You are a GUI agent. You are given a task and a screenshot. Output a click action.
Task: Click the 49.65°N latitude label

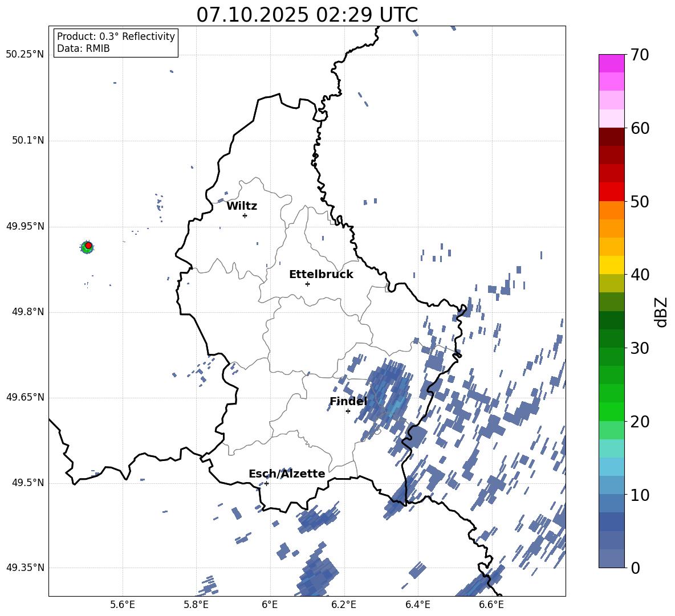25,397
